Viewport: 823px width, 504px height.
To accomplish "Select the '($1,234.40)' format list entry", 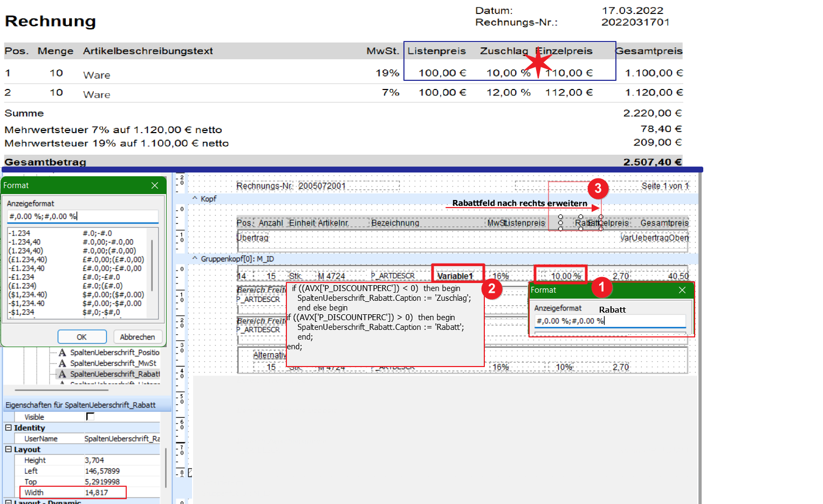I will pos(28,295).
